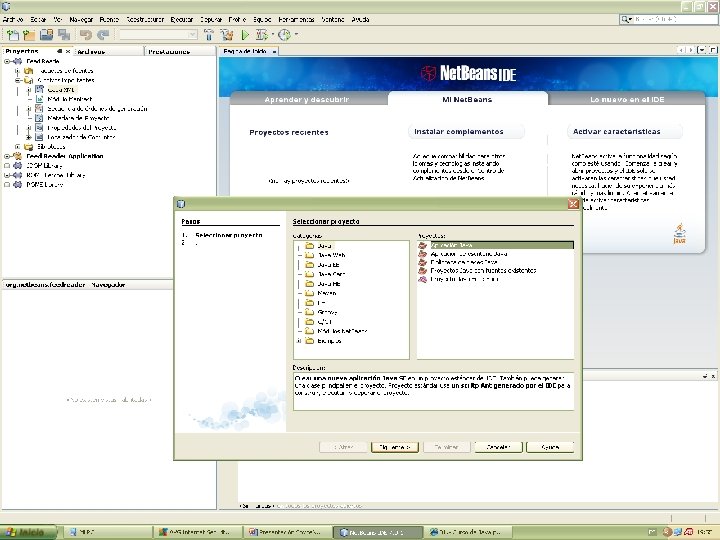
Task: Click the Undo arrow toolbar icon
Action: coord(86,35)
